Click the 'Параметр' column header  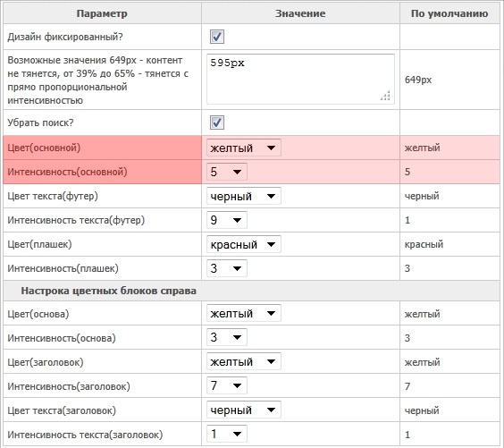point(102,13)
